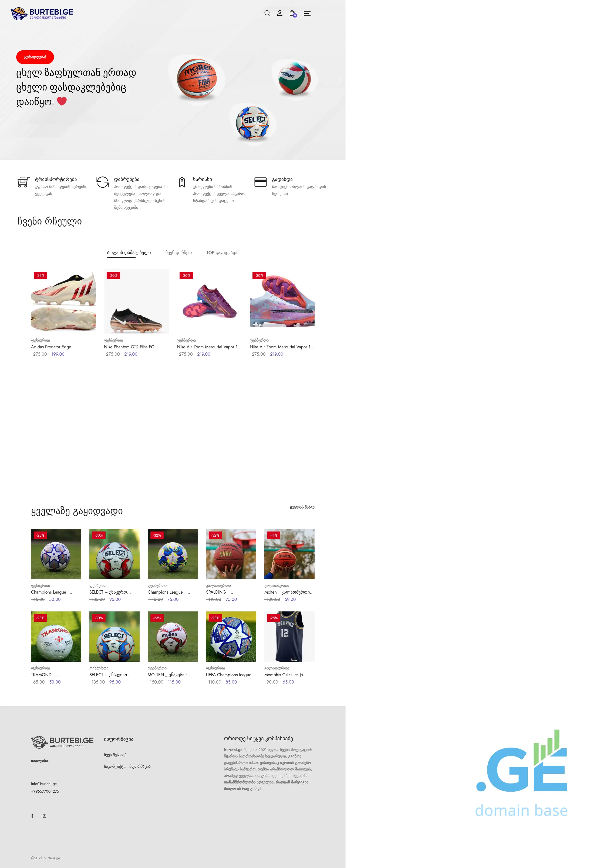Click the Instagram icon in footer
610x868 pixels.
[44, 816]
